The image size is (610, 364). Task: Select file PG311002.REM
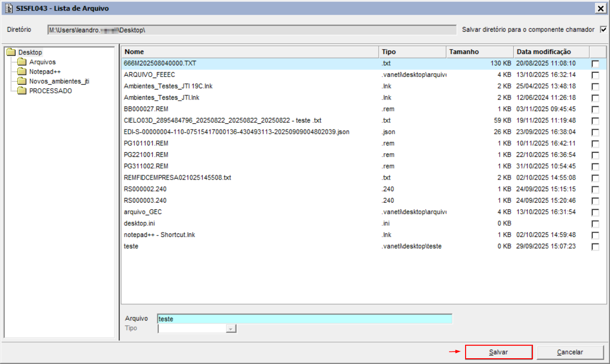click(x=146, y=166)
